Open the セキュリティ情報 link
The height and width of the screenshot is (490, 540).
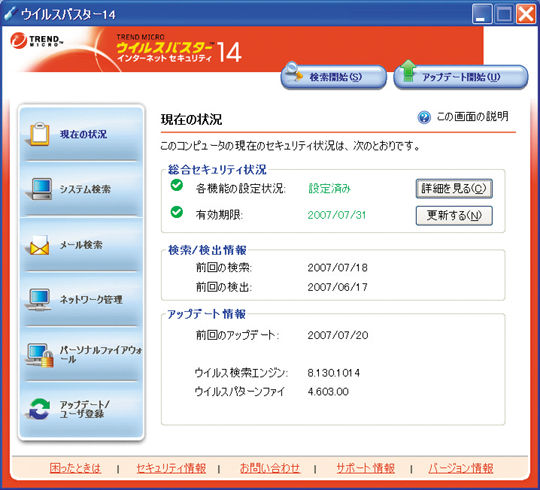click(171, 468)
